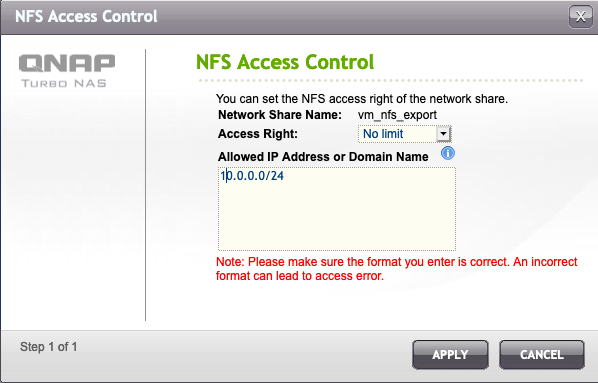Cancel the NFS access changes

click(x=542, y=354)
